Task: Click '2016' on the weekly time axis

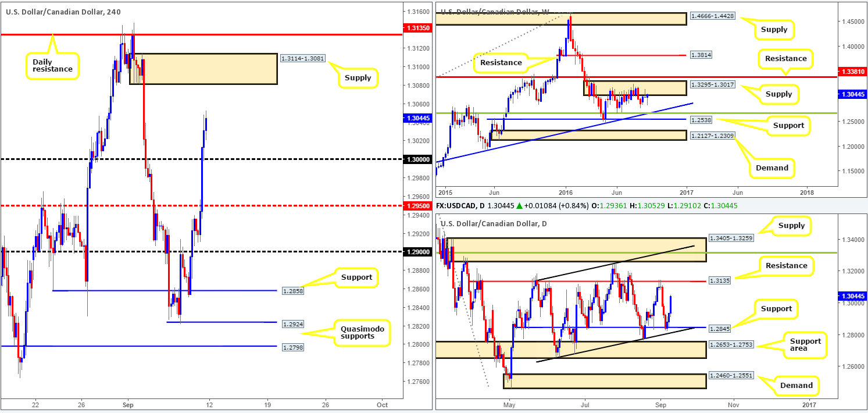Action: coord(566,192)
